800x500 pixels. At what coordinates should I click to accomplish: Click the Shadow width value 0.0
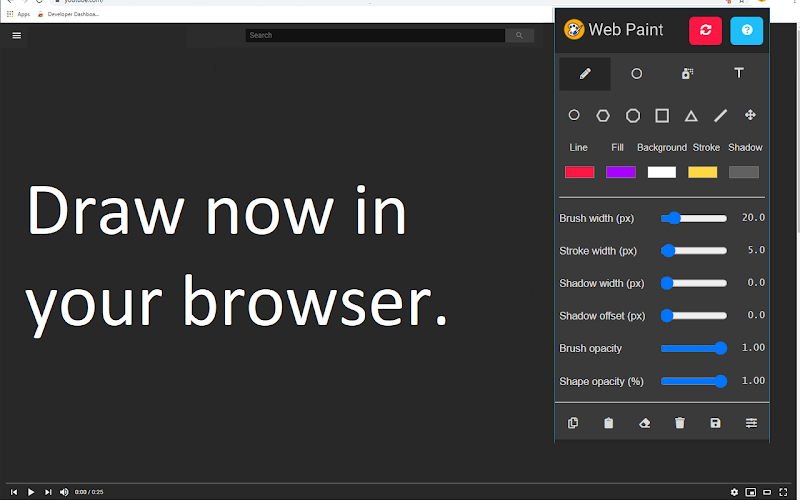pos(756,283)
